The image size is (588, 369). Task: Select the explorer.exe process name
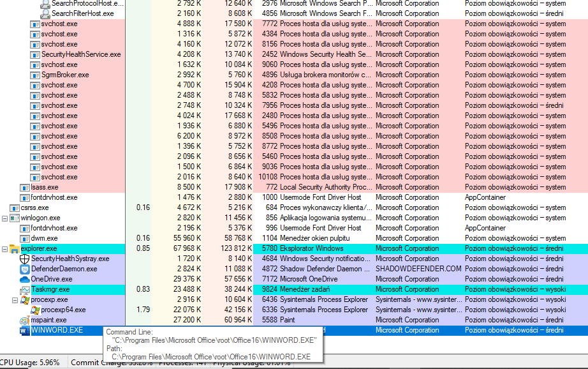(39, 248)
